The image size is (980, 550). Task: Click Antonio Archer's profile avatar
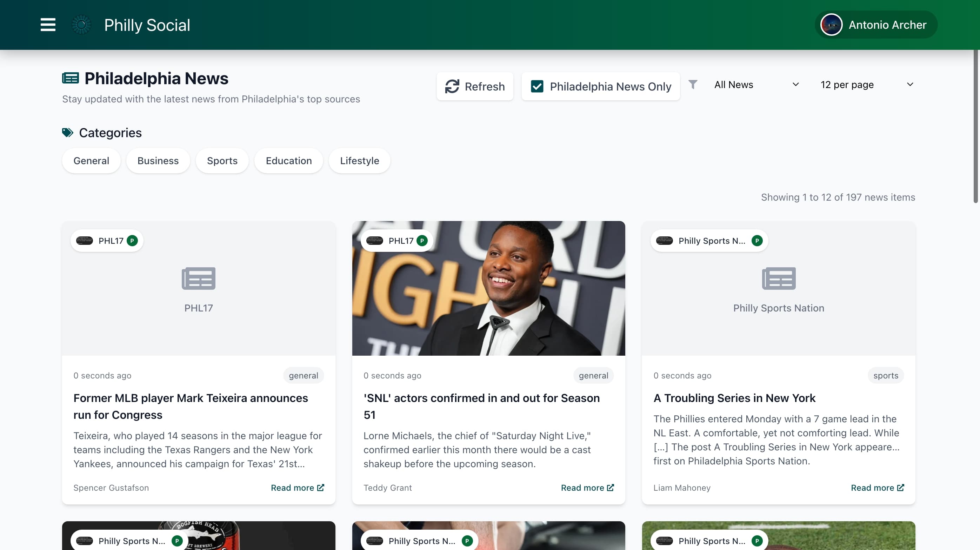click(831, 25)
